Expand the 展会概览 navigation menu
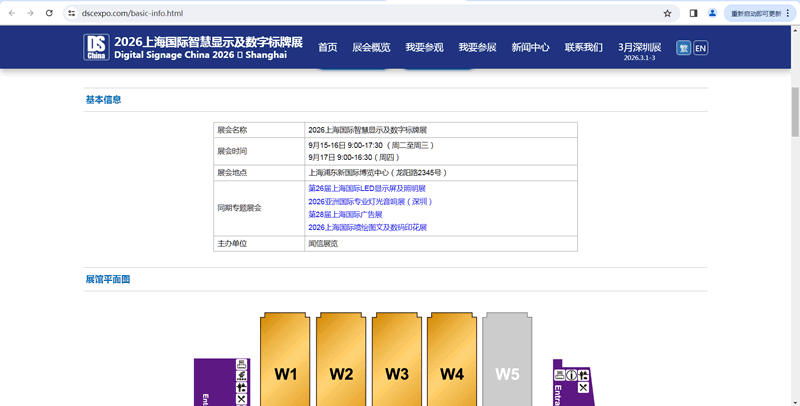The width and height of the screenshot is (800, 406). click(x=371, y=48)
